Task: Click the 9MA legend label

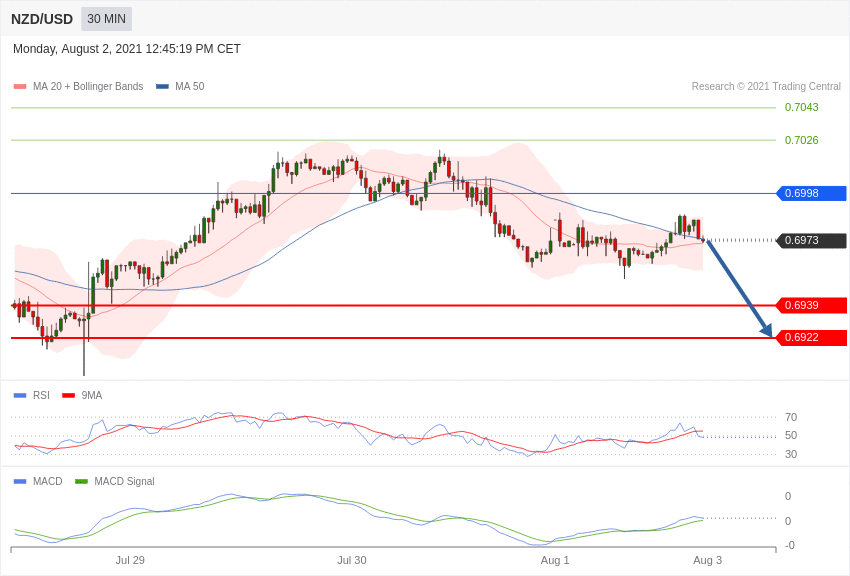Action: tap(92, 396)
